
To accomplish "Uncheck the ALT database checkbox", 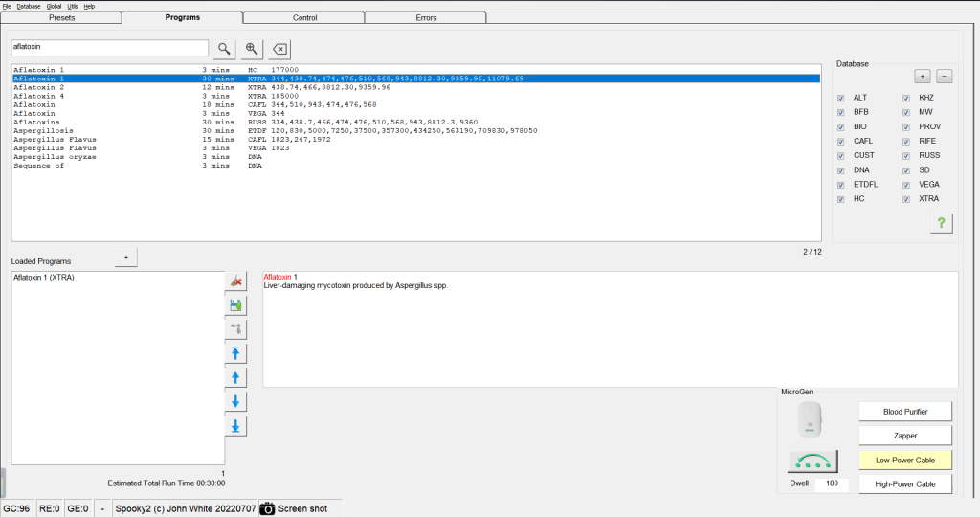I will 841,98.
